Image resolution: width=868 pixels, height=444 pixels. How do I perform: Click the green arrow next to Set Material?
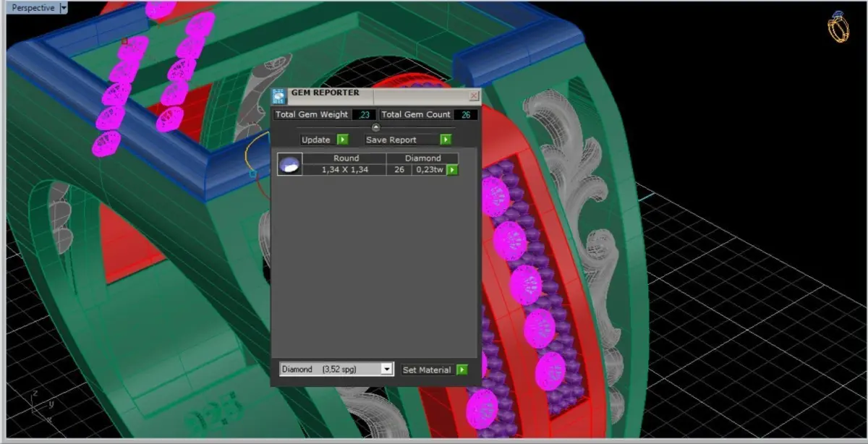[461, 370]
